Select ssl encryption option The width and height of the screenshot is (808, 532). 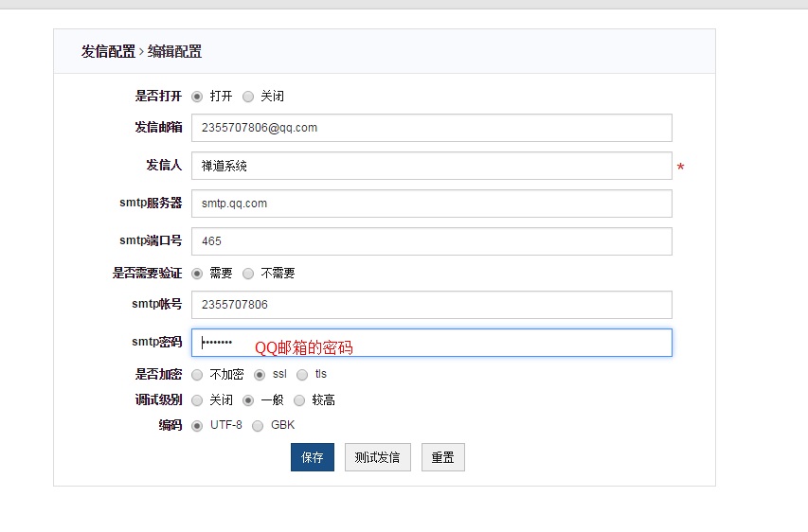coord(260,375)
